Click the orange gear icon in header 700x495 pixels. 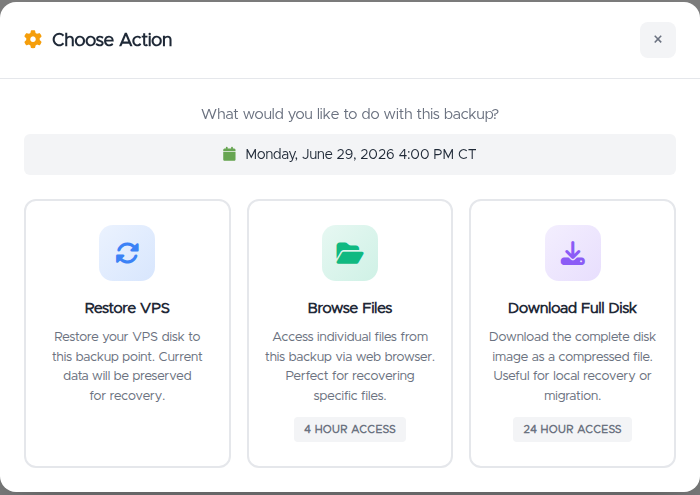pos(33,39)
